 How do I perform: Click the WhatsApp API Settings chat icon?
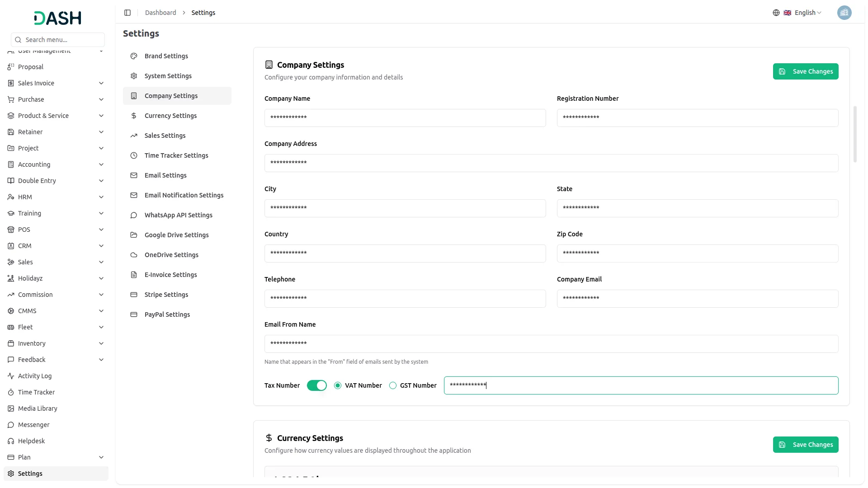click(134, 215)
